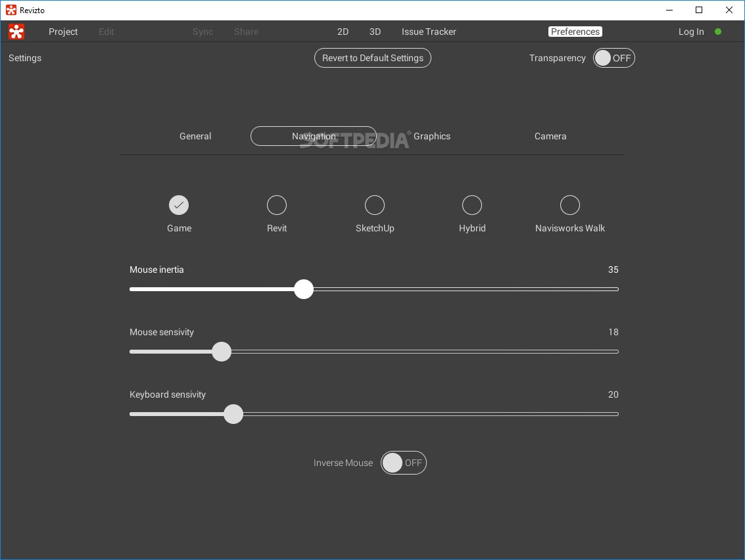Toggle the Inverse Mouse switch
745x560 pixels.
pos(403,463)
